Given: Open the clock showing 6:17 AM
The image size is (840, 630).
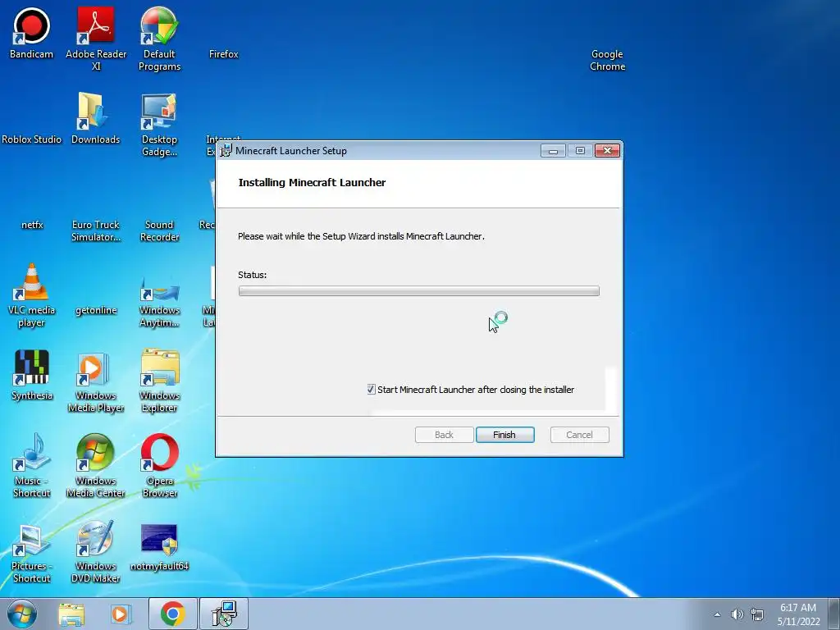Looking at the screenshot, I should [x=798, y=614].
